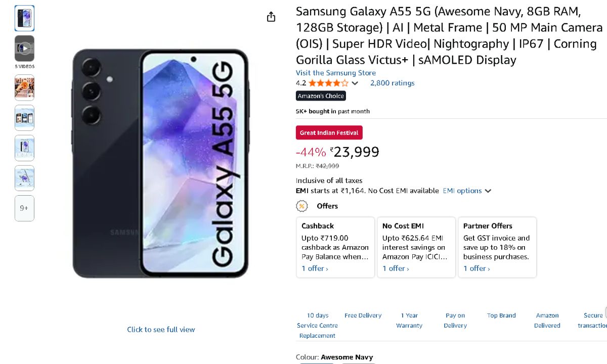Click the Great Indian Festival badge
Image resolution: width=607 pixels, height=364 pixels.
tap(329, 133)
